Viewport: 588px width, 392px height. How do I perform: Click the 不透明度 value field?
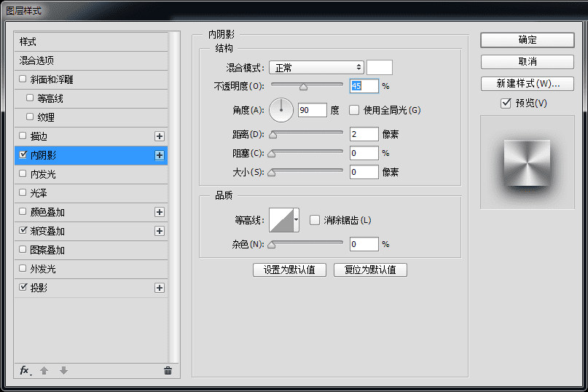point(364,86)
